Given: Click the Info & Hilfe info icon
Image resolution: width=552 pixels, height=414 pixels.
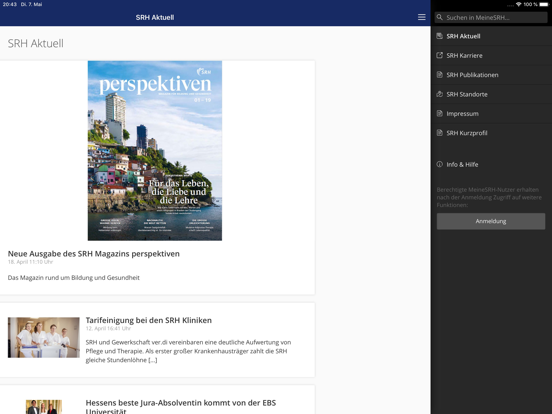Looking at the screenshot, I should coord(439,164).
